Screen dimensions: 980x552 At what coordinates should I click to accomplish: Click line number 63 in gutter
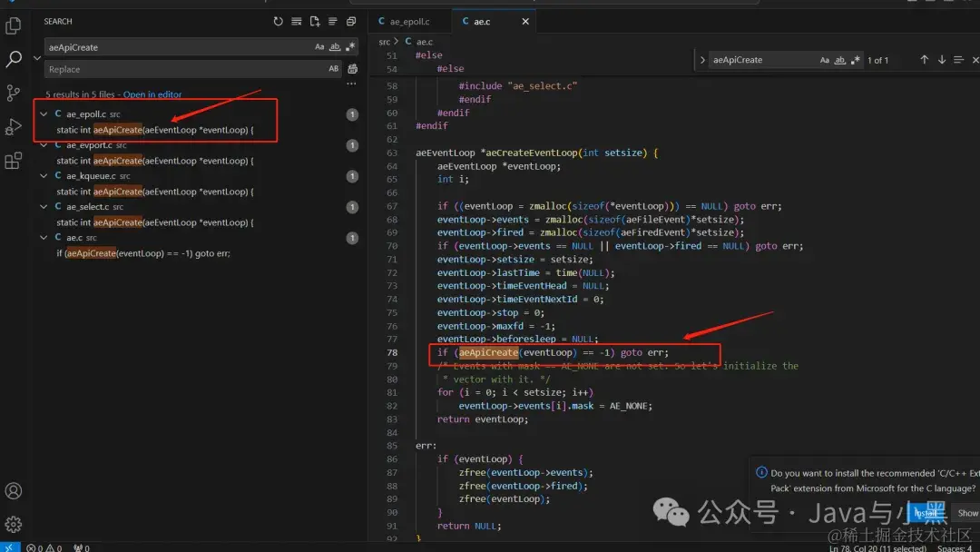392,153
